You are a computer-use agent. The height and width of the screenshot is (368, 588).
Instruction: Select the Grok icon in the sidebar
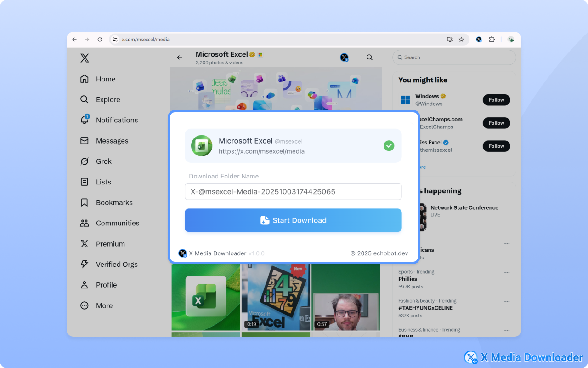pos(85,161)
